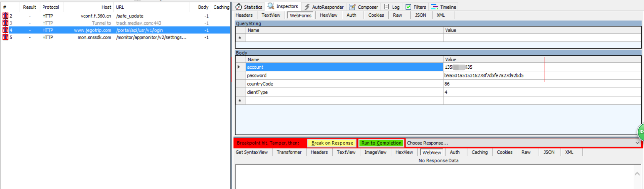Open response Cookies tab
The image size is (644, 189).
(505, 152)
